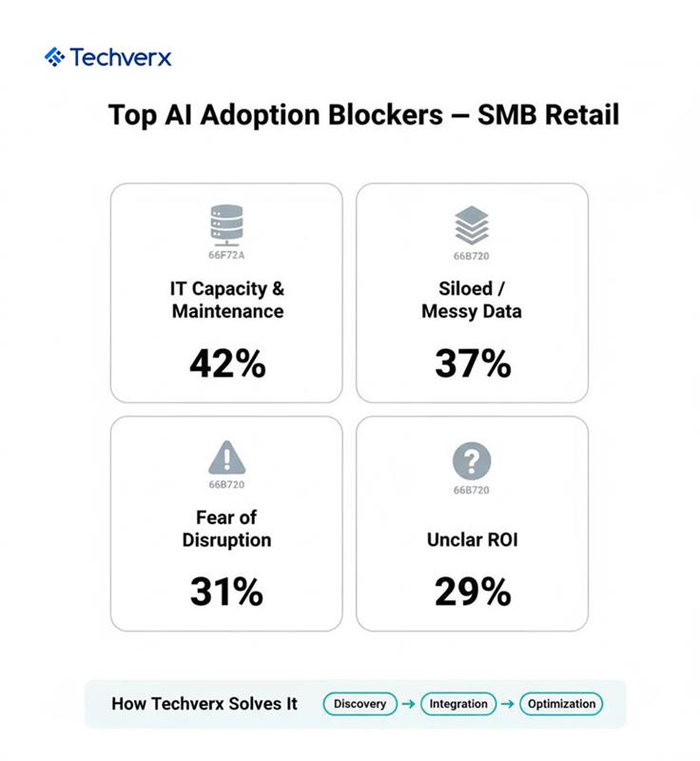Screen dimensions: 700x761
Task: Click the 37% statistic
Action: coord(472,362)
